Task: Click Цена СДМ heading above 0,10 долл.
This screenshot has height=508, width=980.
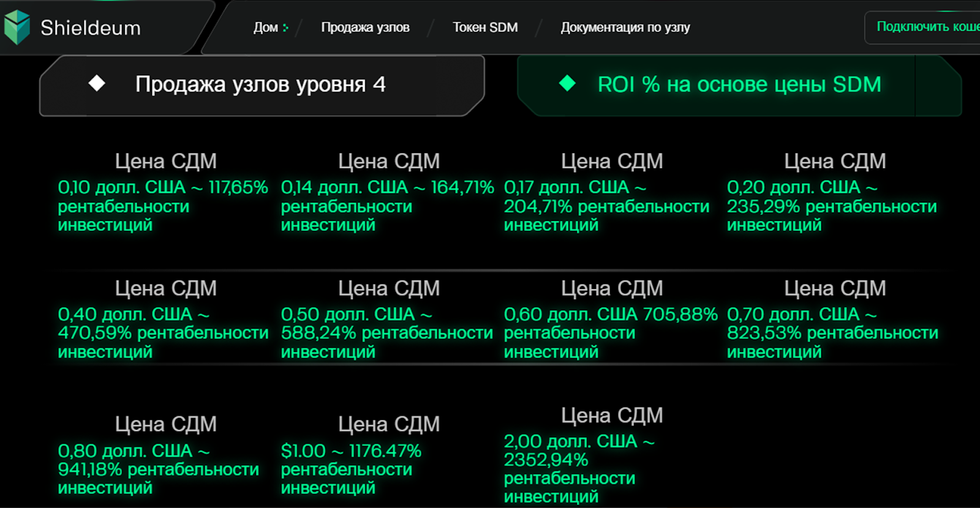Action: (x=165, y=162)
